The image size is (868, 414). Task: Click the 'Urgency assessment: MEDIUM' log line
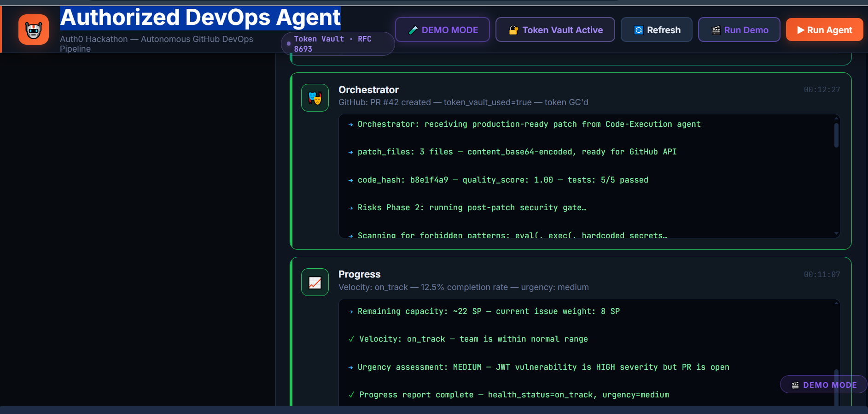(x=539, y=367)
